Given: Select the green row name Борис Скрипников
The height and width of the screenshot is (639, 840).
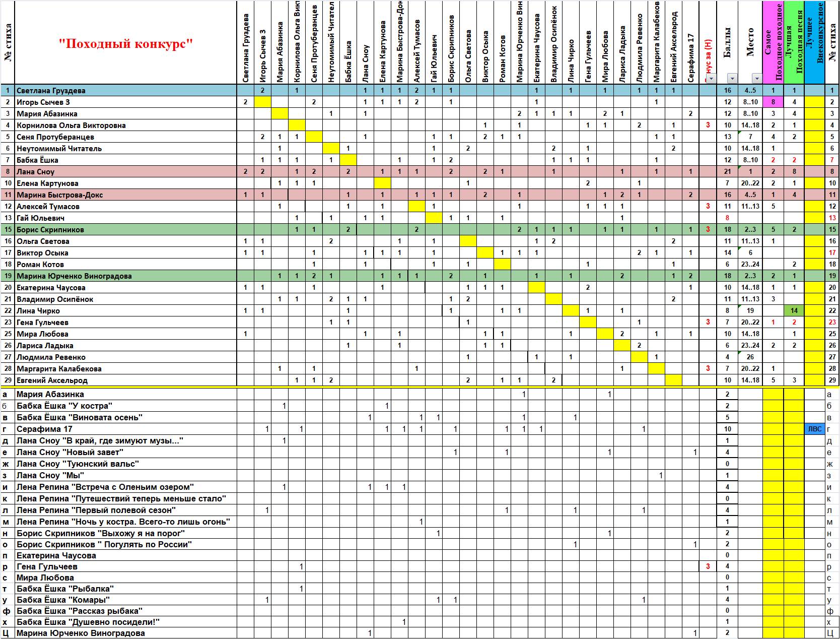Looking at the screenshot, I should coord(50,230).
